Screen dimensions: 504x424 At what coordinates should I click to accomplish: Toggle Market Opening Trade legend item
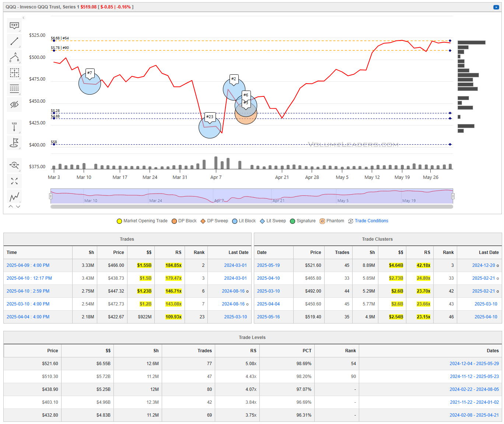142,221
